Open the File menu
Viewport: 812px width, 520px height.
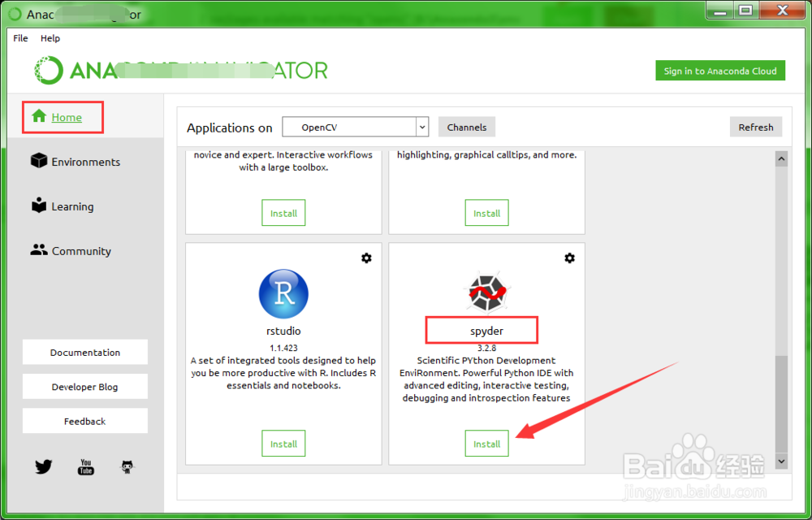(21, 38)
